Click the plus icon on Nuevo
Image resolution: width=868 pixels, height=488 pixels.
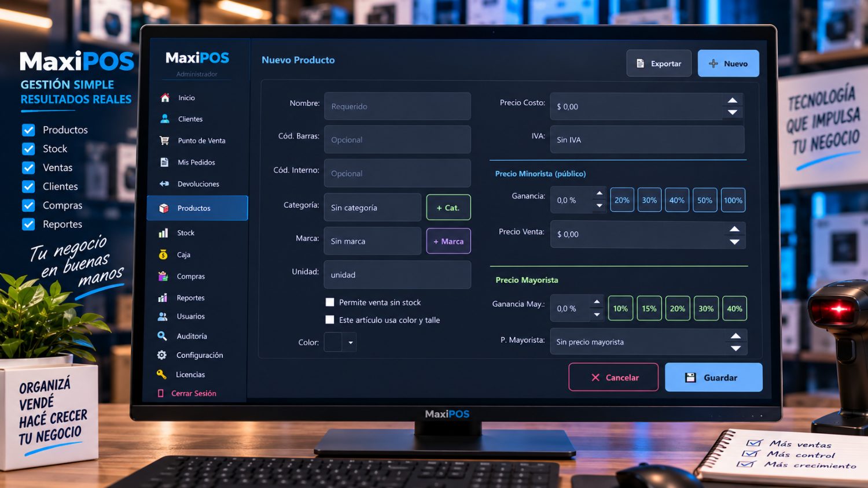713,64
